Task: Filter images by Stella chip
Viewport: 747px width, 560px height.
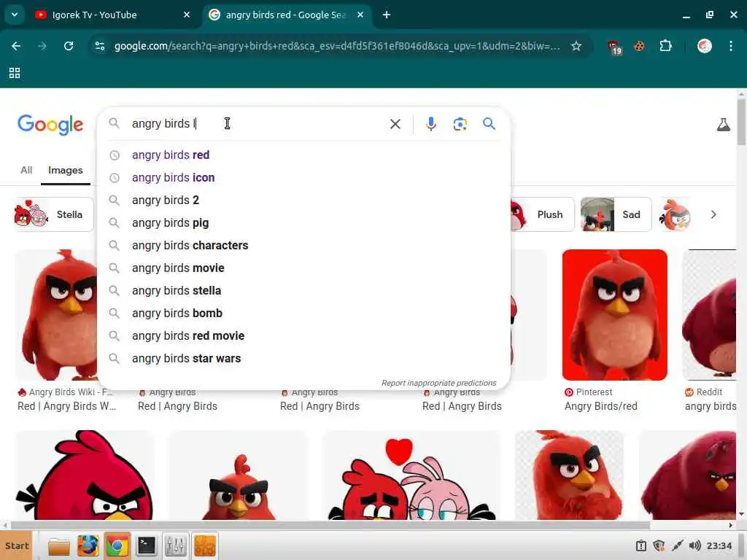Action: pos(54,214)
